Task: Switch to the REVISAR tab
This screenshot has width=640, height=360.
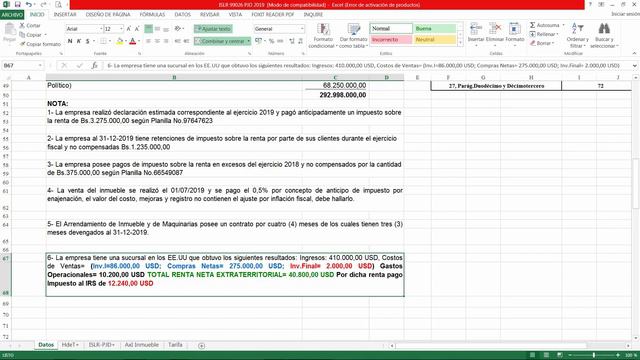Action: (x=209, y=15)
